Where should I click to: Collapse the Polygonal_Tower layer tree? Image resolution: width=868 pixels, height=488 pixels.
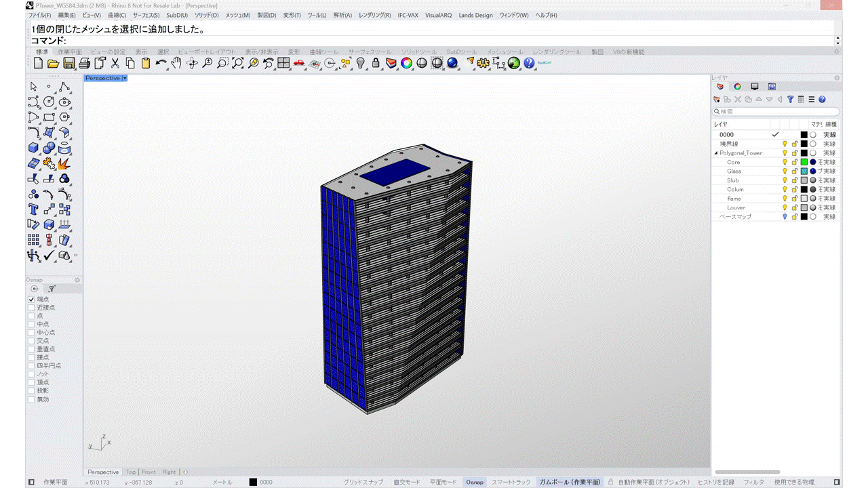[716, 153]
